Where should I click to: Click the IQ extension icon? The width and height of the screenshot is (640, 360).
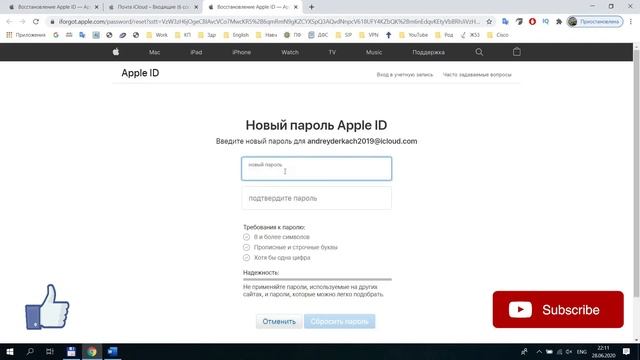coord(546,21)
